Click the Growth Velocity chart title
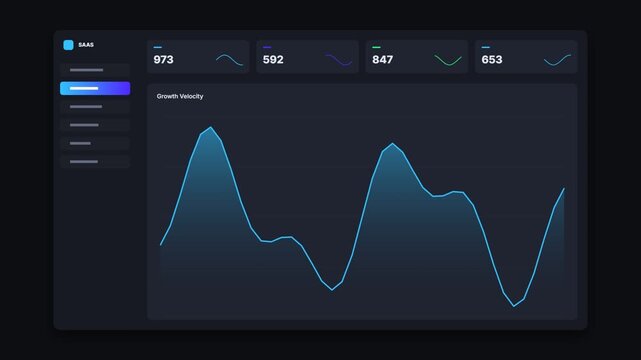641x360 pixels. (180, 96)
